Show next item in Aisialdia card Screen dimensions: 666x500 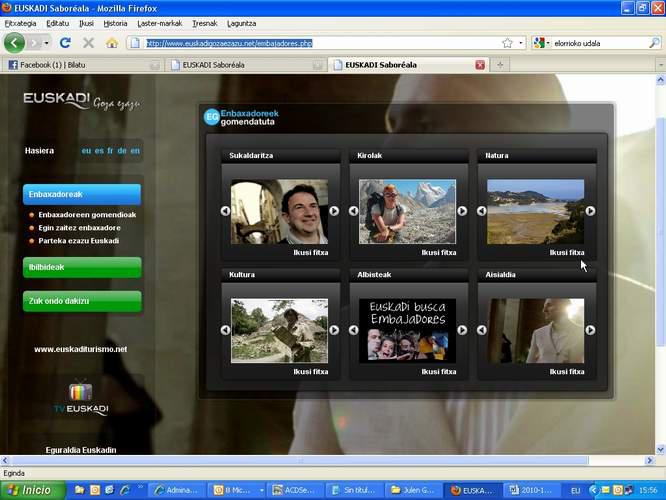coord(590,330)
